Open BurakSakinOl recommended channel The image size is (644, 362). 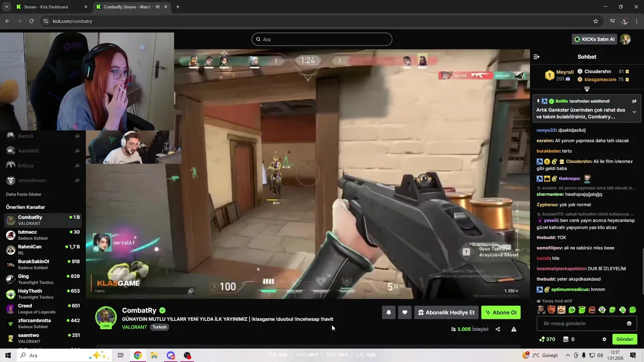click(43, 264)
